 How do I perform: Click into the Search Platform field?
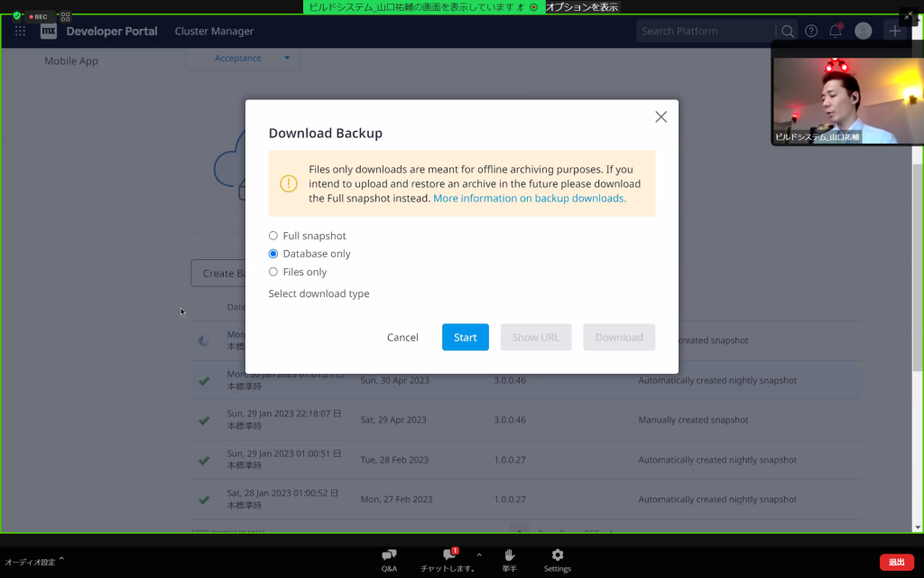tap(706, 31)
